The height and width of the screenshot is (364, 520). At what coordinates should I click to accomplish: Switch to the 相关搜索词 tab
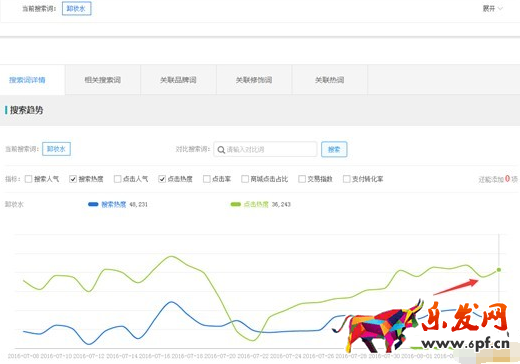(103, 80)
